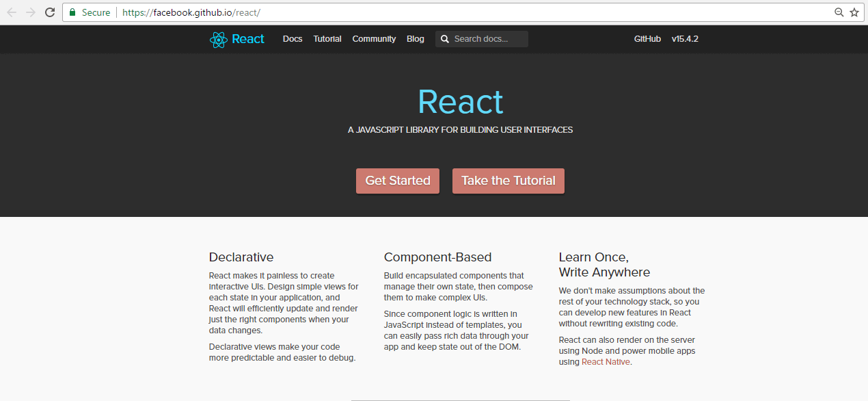This screenshot has width=868, height=401.
Task: Click the Get Started button
Action: (398, 181)
